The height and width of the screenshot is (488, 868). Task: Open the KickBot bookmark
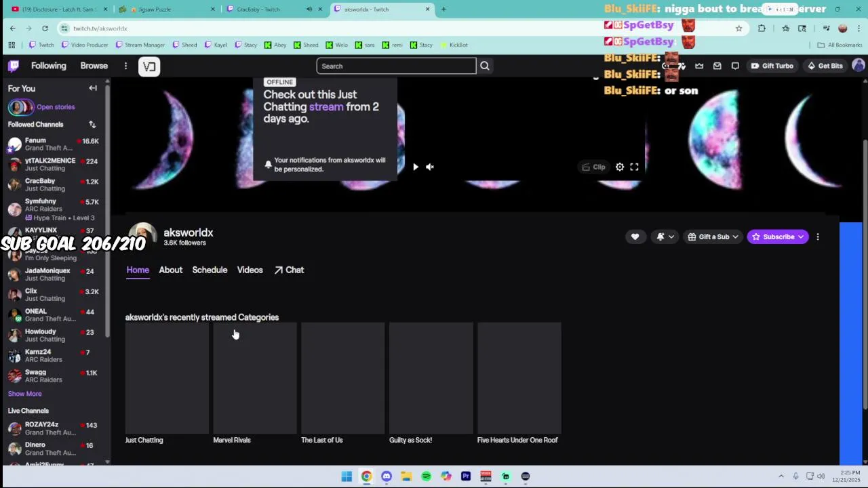click(454, 45)
